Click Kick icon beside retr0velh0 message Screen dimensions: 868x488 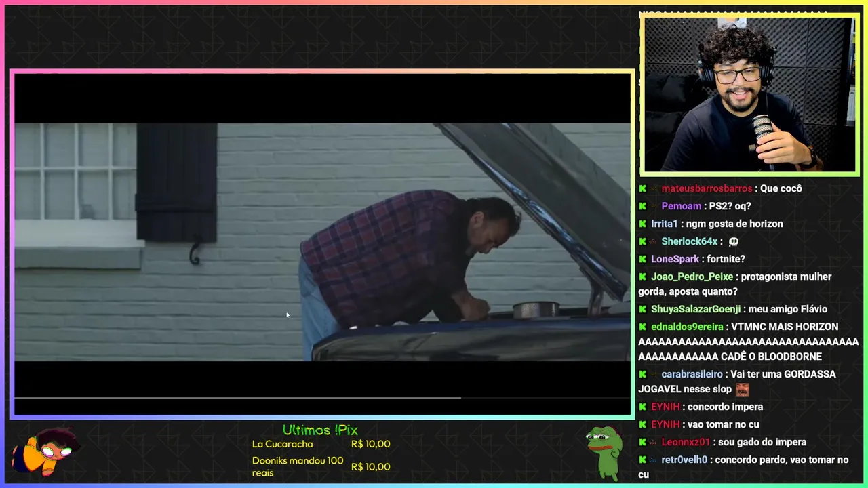coord(642,460)
